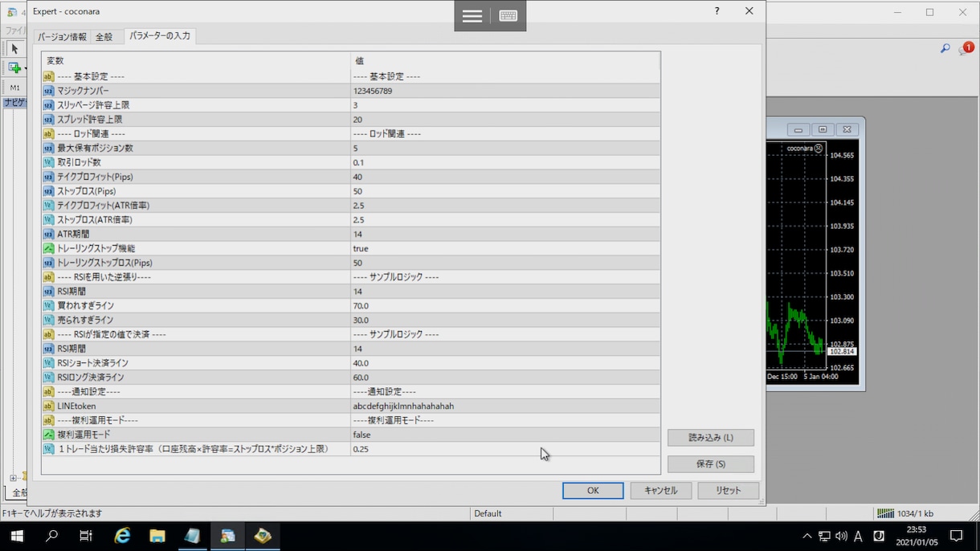Click the type icon beside マジックナンバー
This screenshot has height=551, width=980.
tap(48, 91)
